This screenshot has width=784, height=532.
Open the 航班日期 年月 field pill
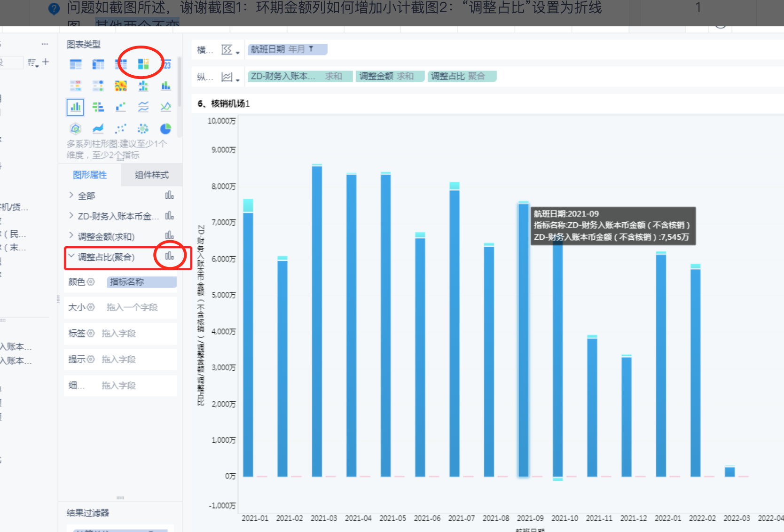(x=287, y=49)
